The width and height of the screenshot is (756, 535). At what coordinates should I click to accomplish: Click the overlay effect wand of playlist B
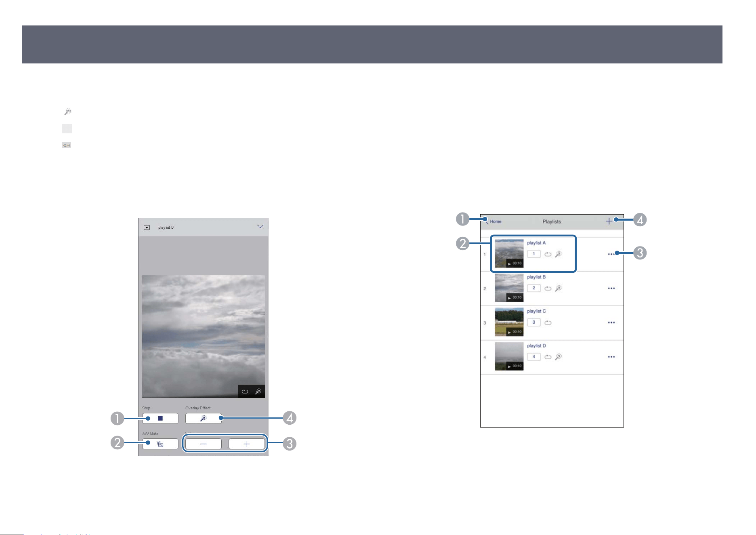point(559,289)
